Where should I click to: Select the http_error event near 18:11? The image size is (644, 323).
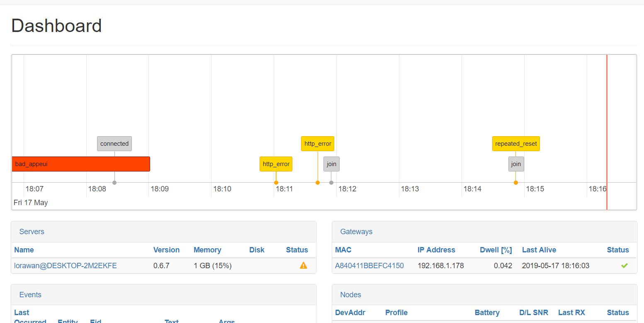click(x=276, y=164)
